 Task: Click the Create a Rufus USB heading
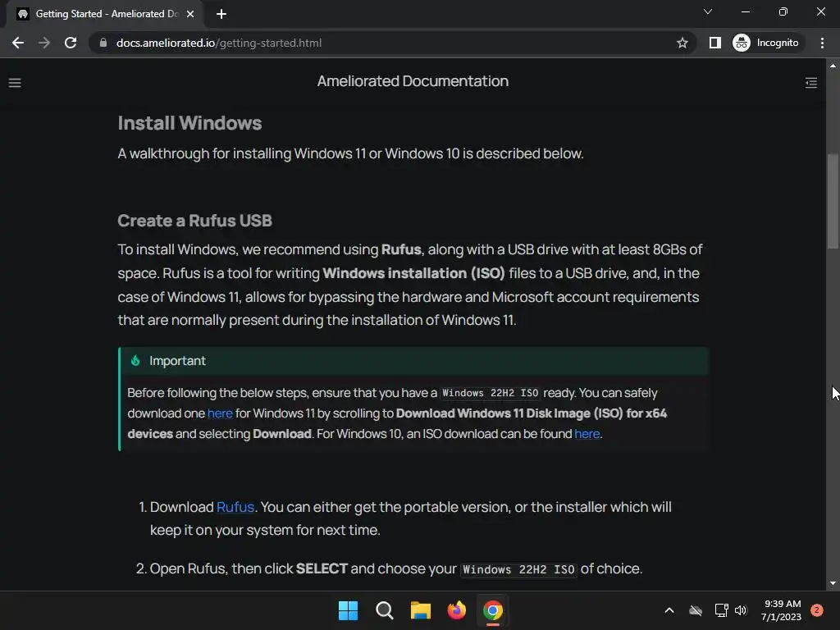point(194,220)
